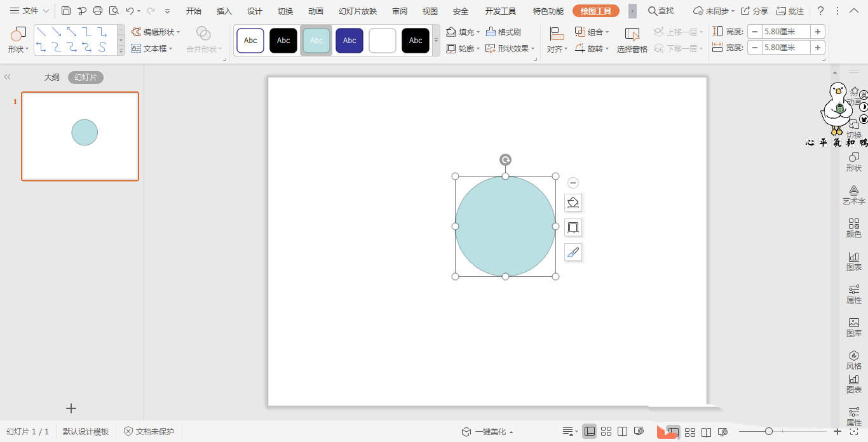
Task: Click the undo arrow icon
Action: (x=130, y=11)
